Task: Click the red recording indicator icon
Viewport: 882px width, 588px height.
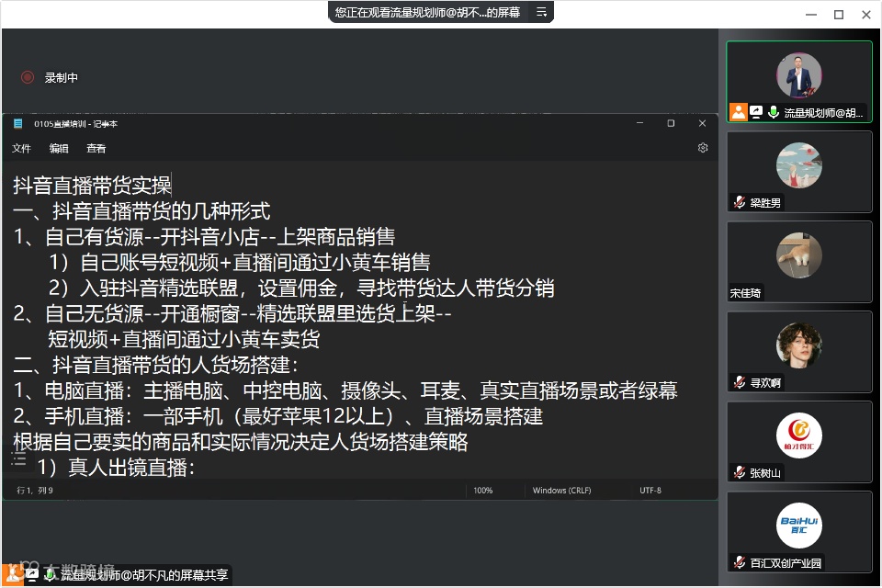Action: pos(27,77)
